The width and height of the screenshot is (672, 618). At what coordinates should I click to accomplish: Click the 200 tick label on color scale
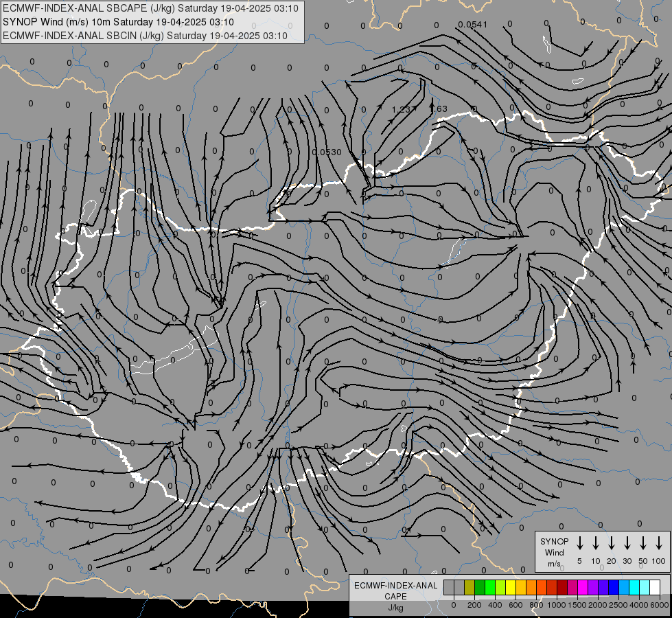pyautogui.click(x=474, y=605)
